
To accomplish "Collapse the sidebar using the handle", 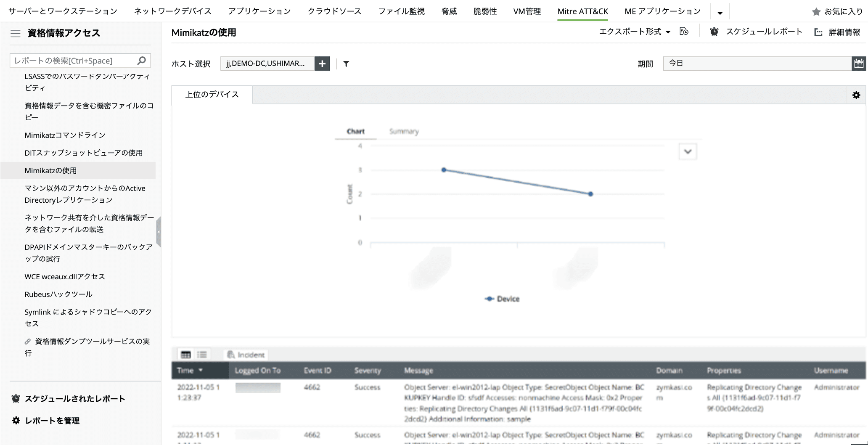I will click(159, 231).
